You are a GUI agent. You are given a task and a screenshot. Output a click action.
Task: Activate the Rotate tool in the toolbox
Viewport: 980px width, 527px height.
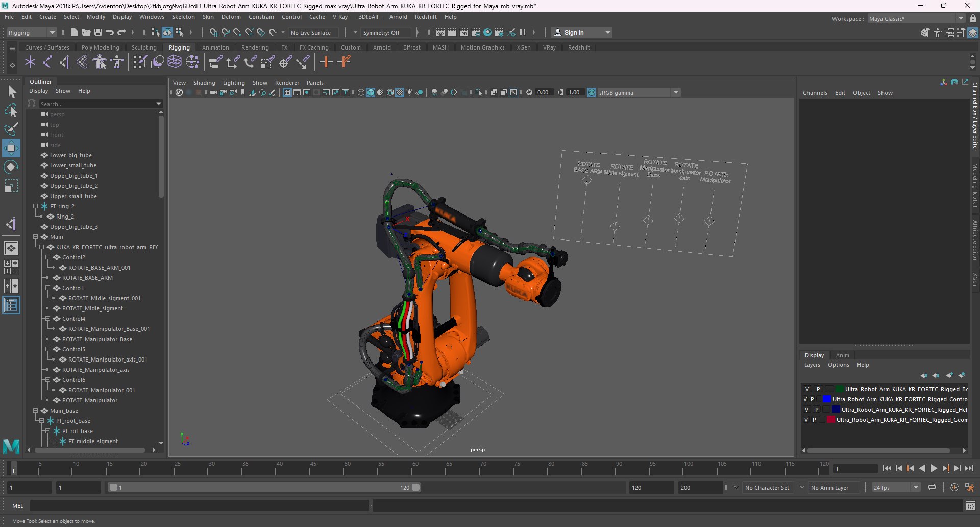[11, 167]
